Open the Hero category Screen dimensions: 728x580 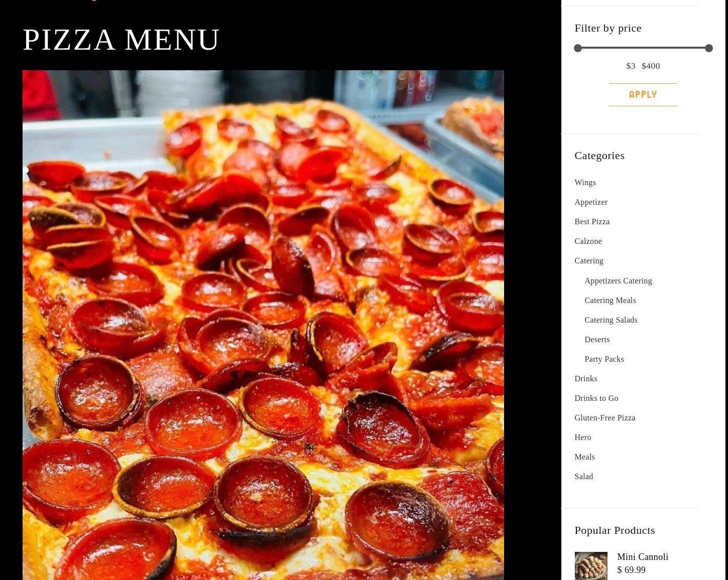(582, 438)
